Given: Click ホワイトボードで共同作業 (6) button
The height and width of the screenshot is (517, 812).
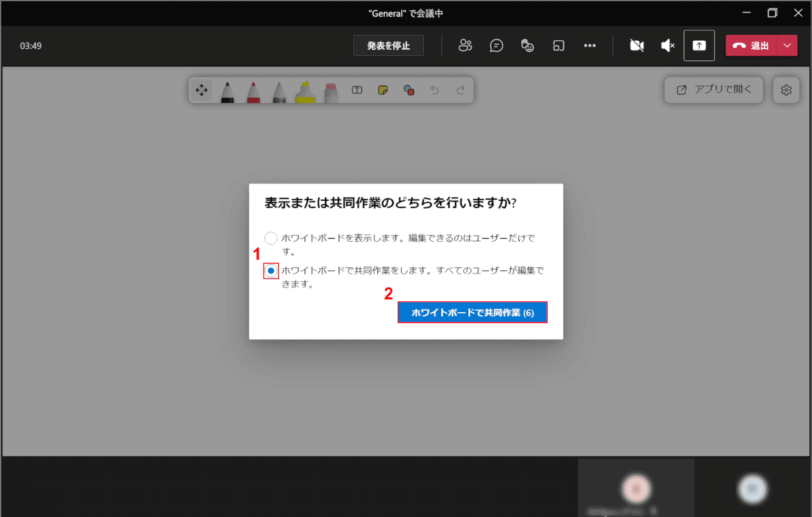Looking at the screenshot, I should tap(473, 313).
